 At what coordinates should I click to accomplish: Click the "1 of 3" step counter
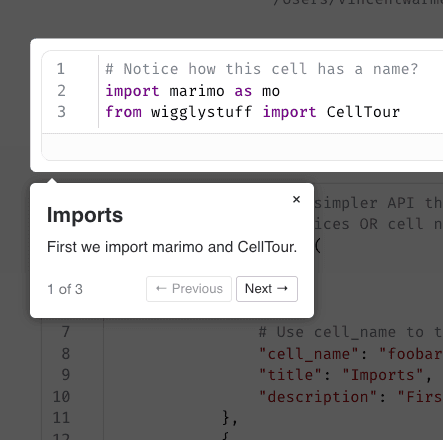point(65,289)
